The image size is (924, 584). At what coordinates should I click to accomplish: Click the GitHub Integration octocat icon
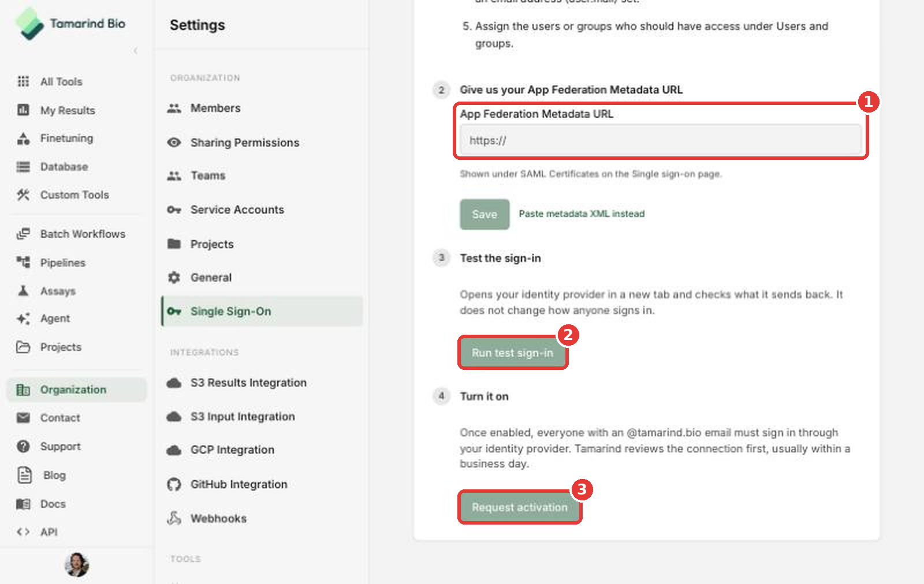click(174, 484)
